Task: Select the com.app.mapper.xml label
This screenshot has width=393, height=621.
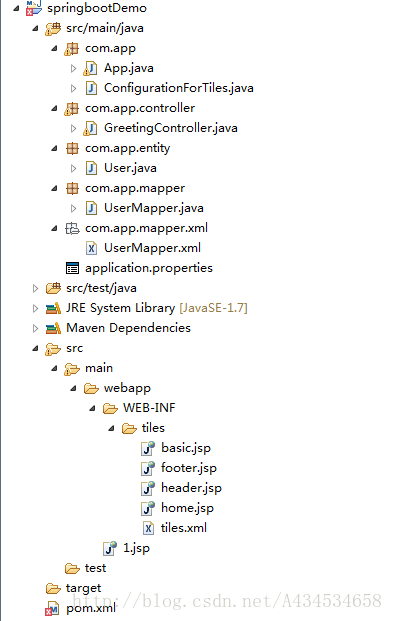Action: click(147, 228)
